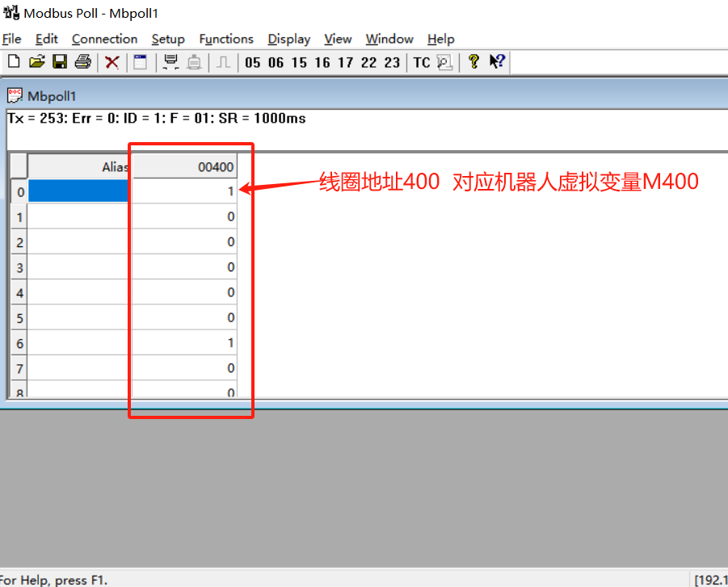Image resolution: width=728 pixels, height=587 pixels.
Task: Open the Functions menu
Action: pyautogui.click(x=226, y=39)
